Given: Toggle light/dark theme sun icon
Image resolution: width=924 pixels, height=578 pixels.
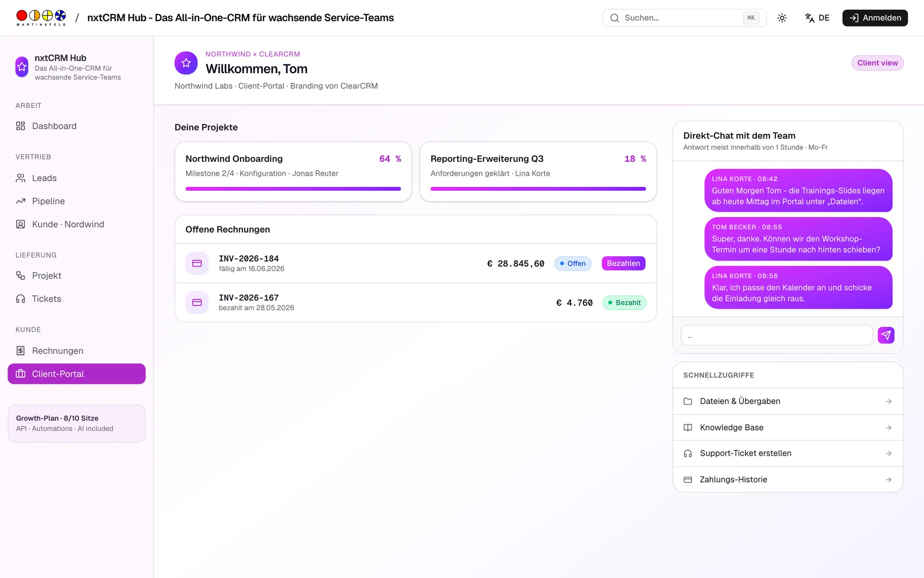Looking at the screenshot, I should click(x=782, y=18).
